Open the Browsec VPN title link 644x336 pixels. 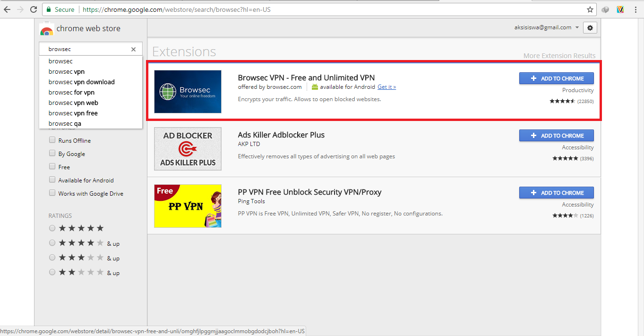pyautogui.click(x=306, y=78)
